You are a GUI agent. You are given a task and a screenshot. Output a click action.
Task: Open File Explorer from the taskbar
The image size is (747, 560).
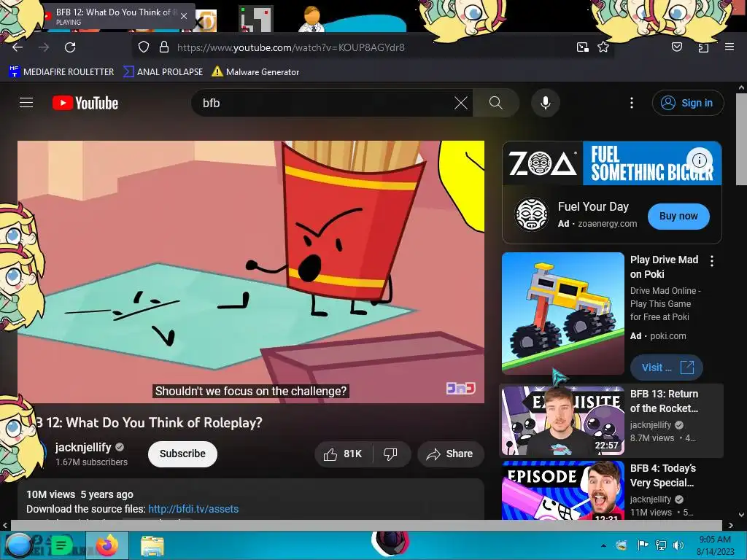click(152, 545)
